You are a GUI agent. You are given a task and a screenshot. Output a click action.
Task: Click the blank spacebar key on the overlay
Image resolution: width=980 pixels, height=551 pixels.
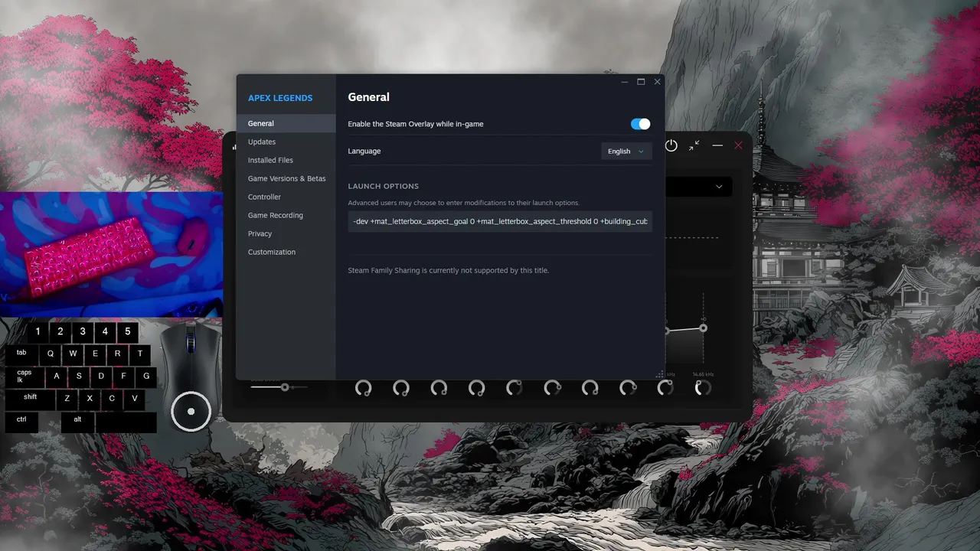tap(126, 422)
